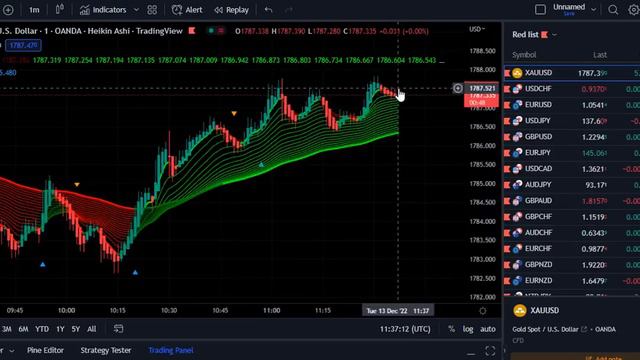Open the USD currency dropdown on price axis
Image resolution: width=640 pixels, height=360 pixels.
click(x=477, y=29)
